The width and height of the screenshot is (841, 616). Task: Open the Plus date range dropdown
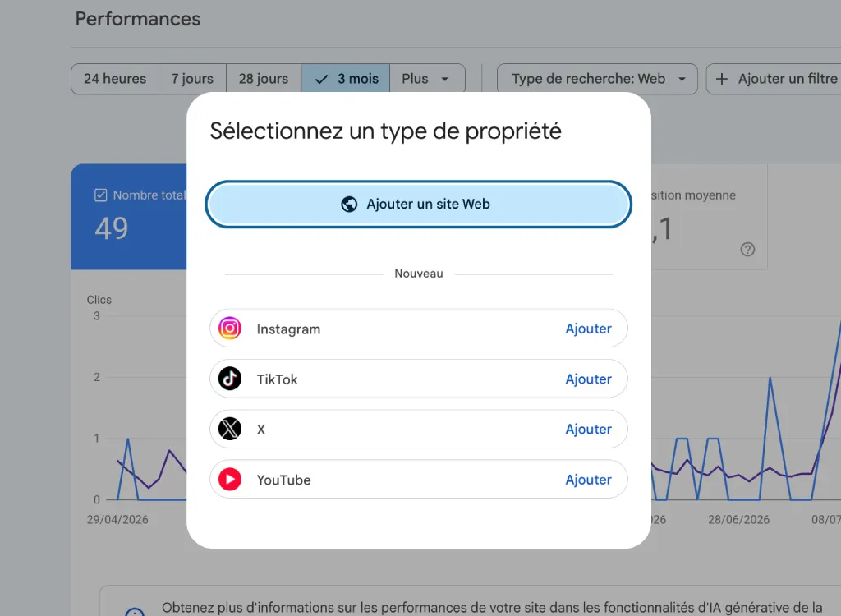427,79
